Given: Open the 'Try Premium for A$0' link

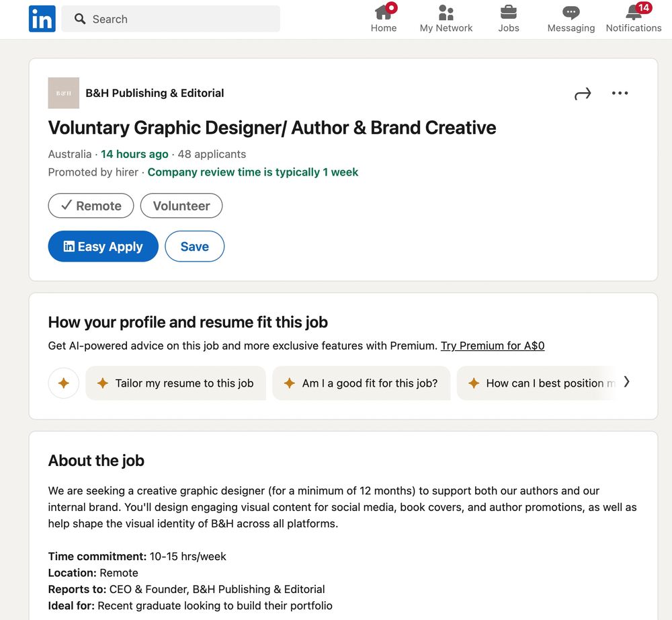Looking at the screenshot, I should point(493,346).
